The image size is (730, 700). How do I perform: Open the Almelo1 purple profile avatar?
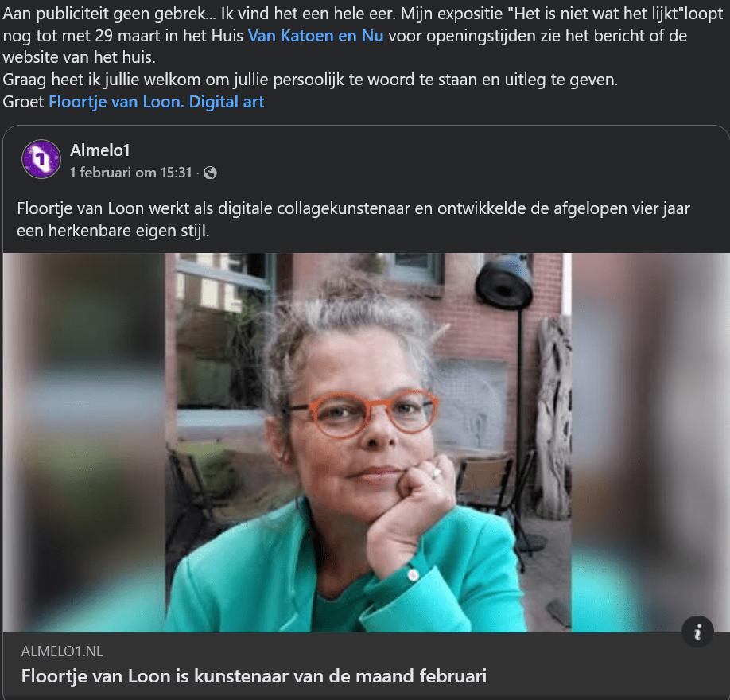point(41,159)
